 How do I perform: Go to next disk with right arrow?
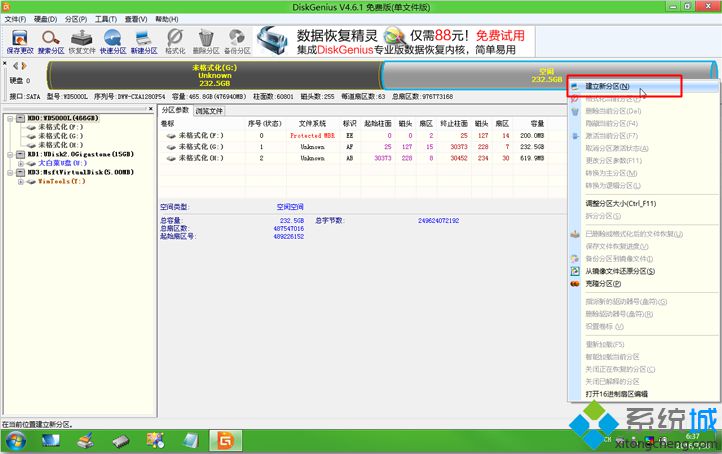click(x=24, y=66)
